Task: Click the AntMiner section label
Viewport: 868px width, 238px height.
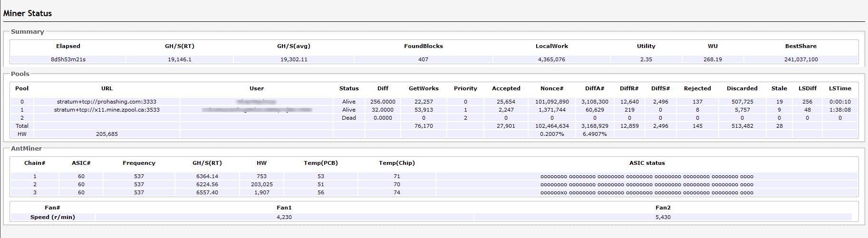Action: click(26, 149)
